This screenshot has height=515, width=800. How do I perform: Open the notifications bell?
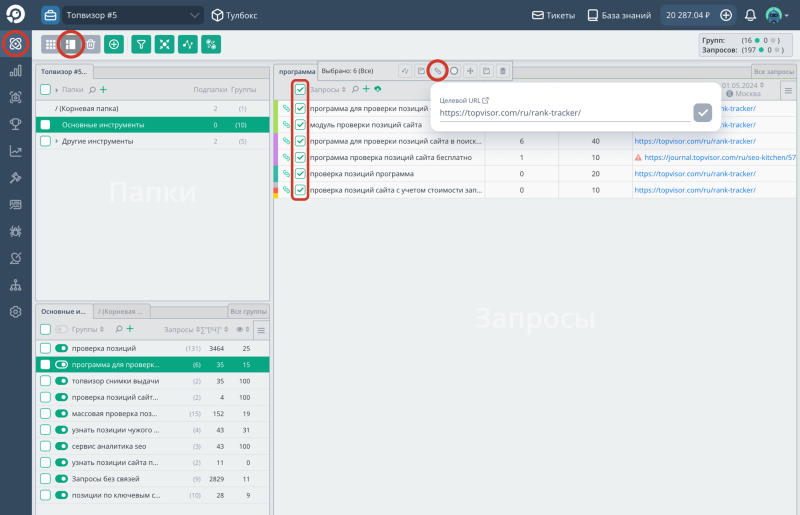(750, 15)
